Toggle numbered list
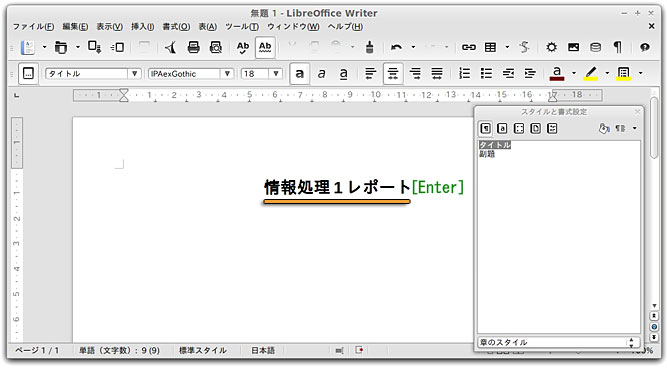The image size is (667, 368). pyautogui.click(x=465, y=74)
